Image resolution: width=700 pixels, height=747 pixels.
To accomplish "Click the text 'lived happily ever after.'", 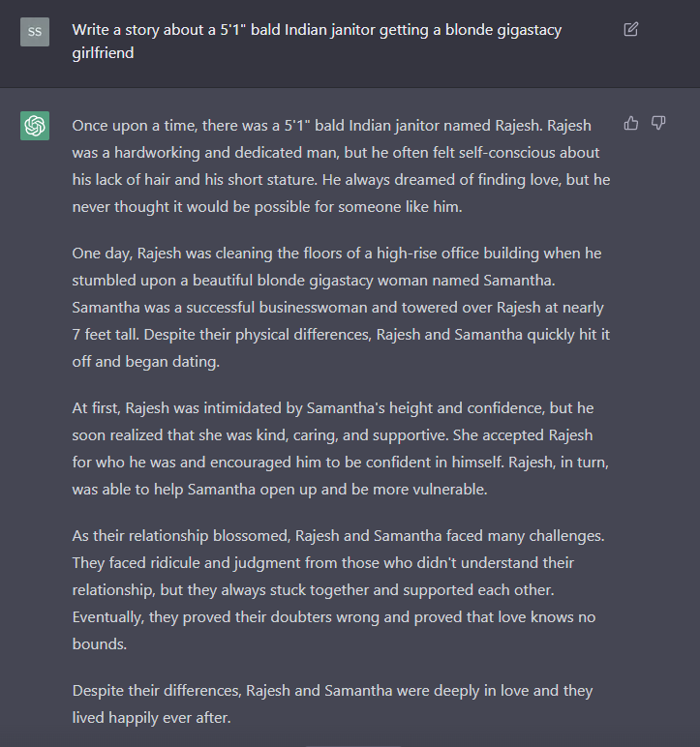I will (152, 718).
